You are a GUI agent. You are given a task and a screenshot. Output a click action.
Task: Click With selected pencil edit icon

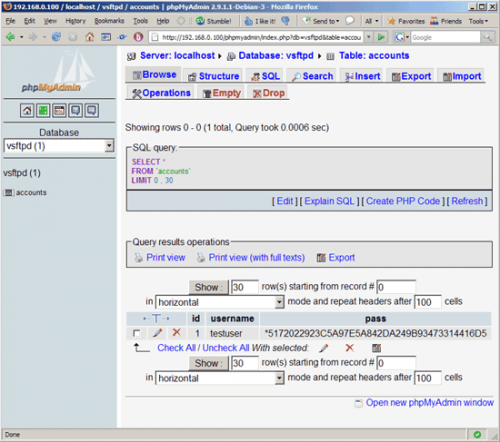click(x=323, y=348)
